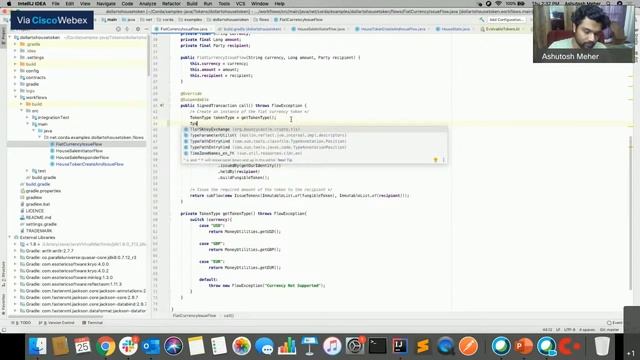Click the Project panel vertical scrollbar

click(x=148, y=55)
